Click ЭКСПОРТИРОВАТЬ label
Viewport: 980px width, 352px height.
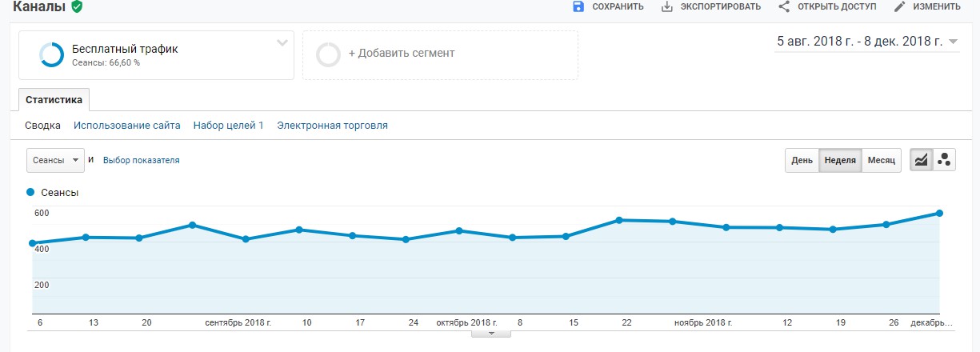tap(721, 7)
